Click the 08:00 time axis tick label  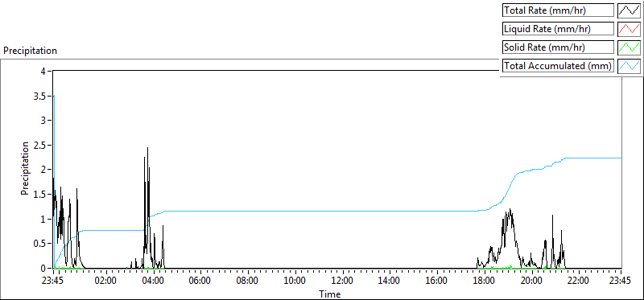[248, 282]
